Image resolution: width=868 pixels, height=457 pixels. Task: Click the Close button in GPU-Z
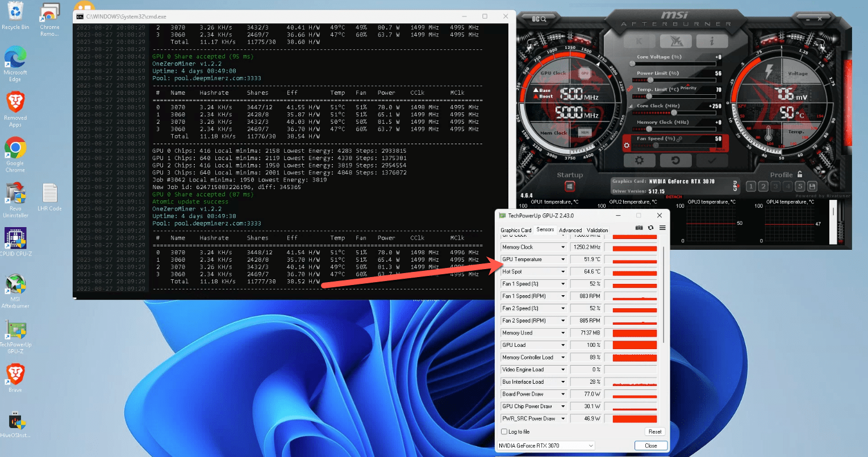[650, 445]
